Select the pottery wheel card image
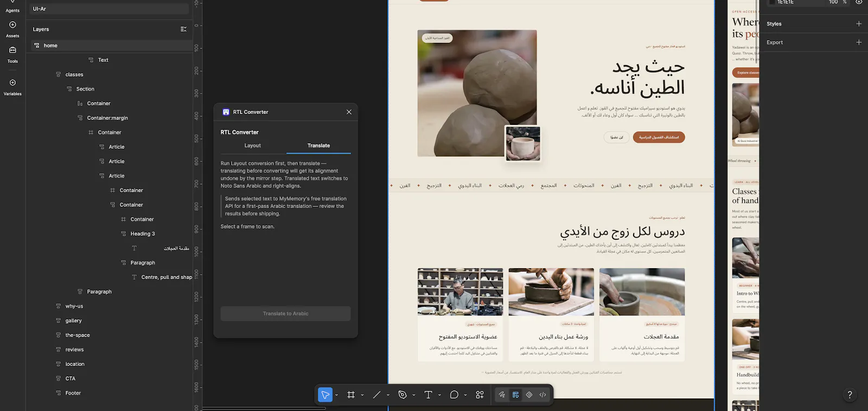This screenshot has width=868, height=411. [x=642, y=292]
